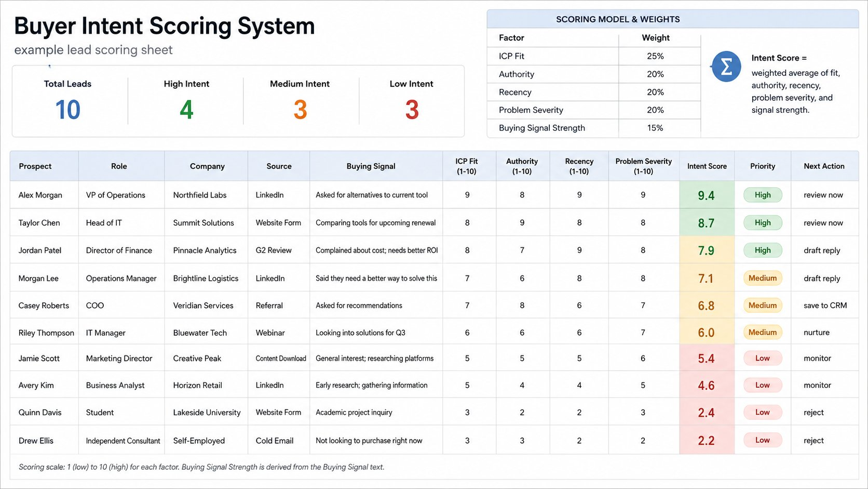Select the 'Factor' header in weights table
868x489 pixels.
tap(511, 37)
